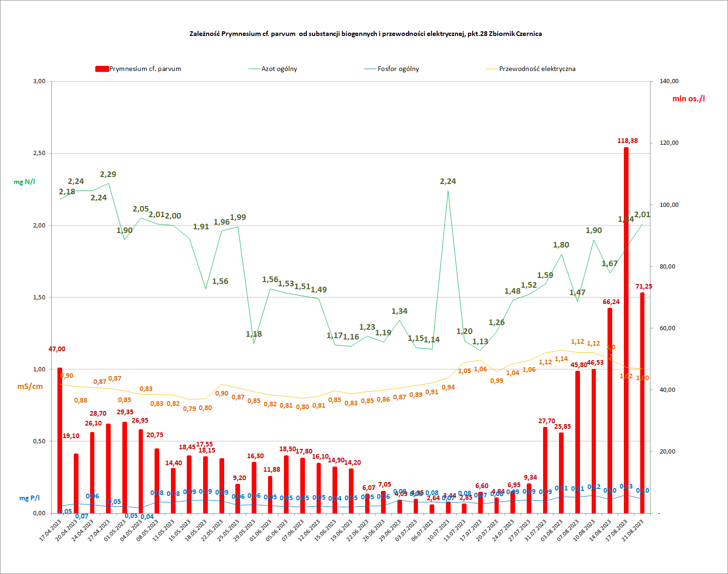
Task: Select the blue mg P/l axis label
Action: click(x=29, y=498)
